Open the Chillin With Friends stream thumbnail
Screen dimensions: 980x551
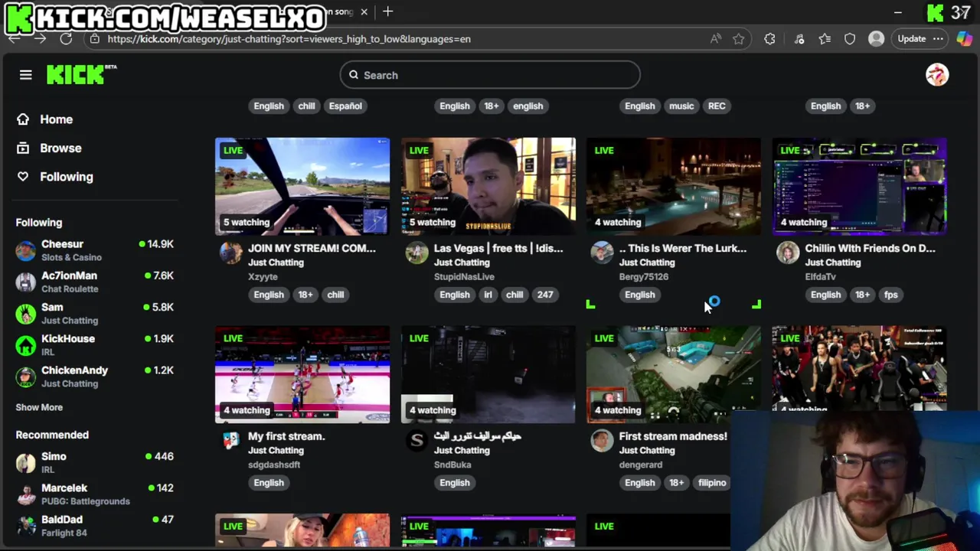coord(859,186)
